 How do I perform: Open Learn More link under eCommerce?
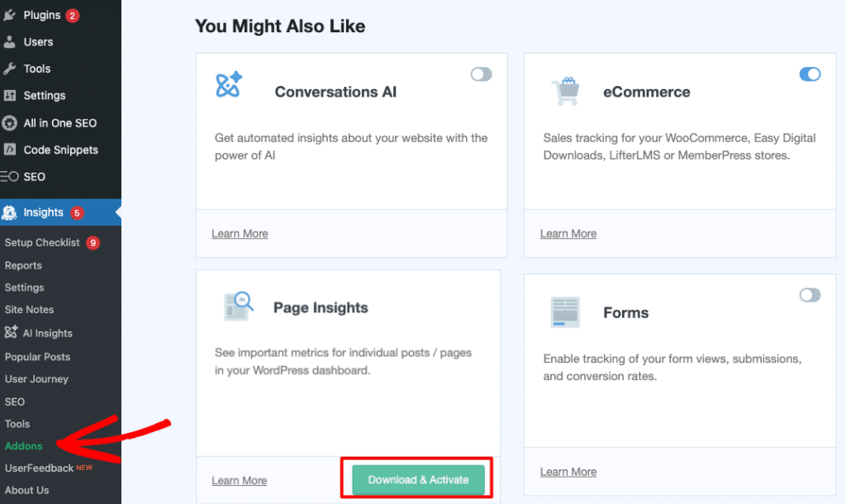(x=568, y=234)
